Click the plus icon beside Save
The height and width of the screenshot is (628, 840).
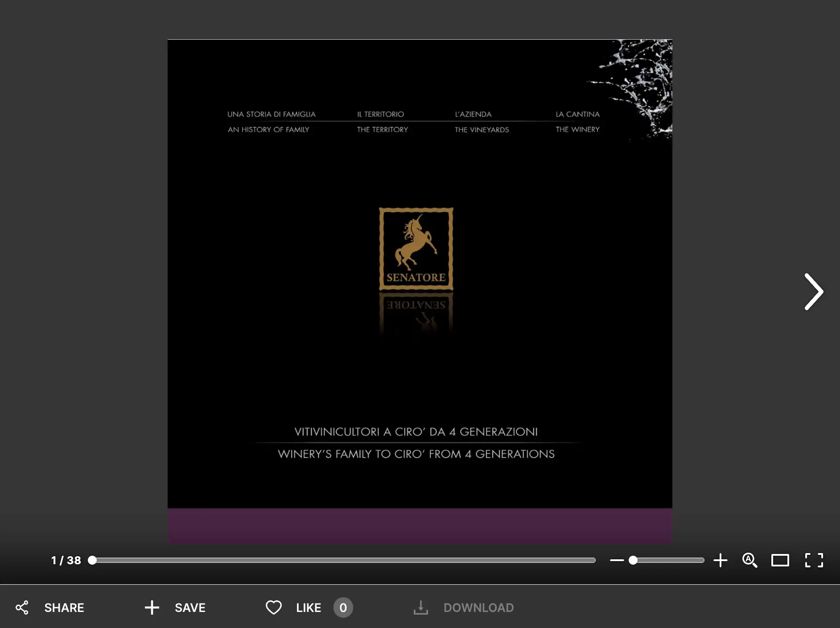152,607
